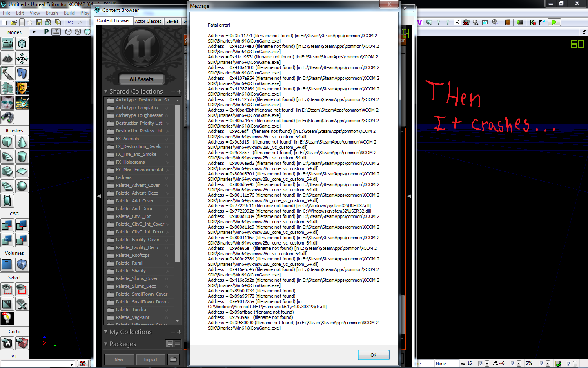The height and width of the screenshot is (368, 588).
Task: Open the Brush menu
Action: click(52, 13)
